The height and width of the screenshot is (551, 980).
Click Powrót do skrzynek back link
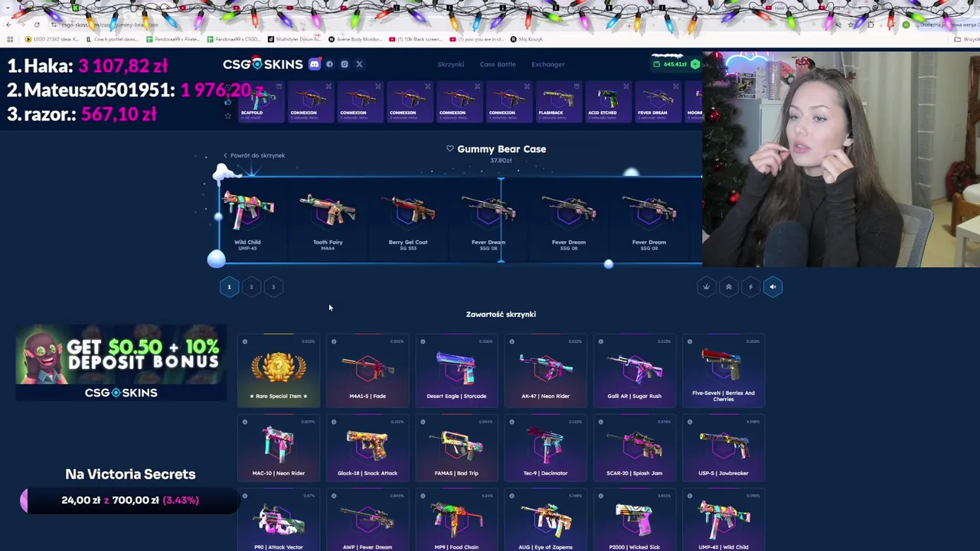point(254,155)
